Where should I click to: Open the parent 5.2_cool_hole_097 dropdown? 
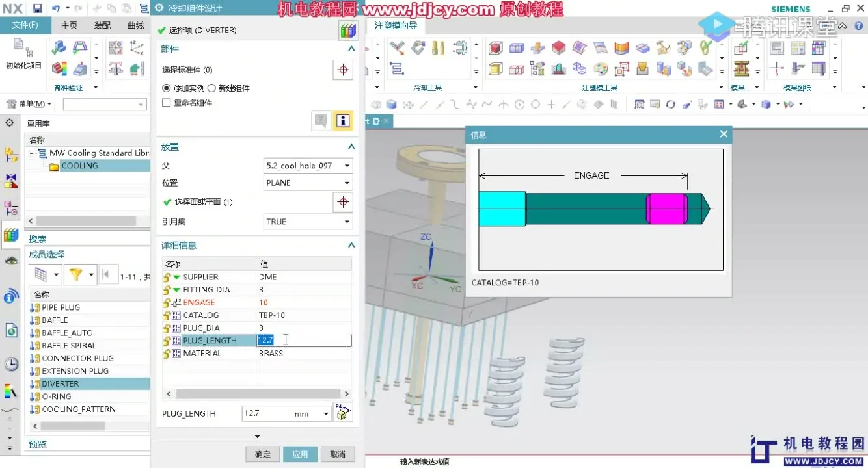308,166
